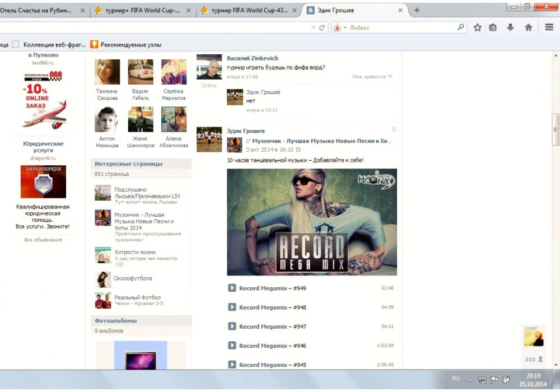Click the reload page icon in address bar
Viewport: 560px width, 392px height.
point(323,27)
